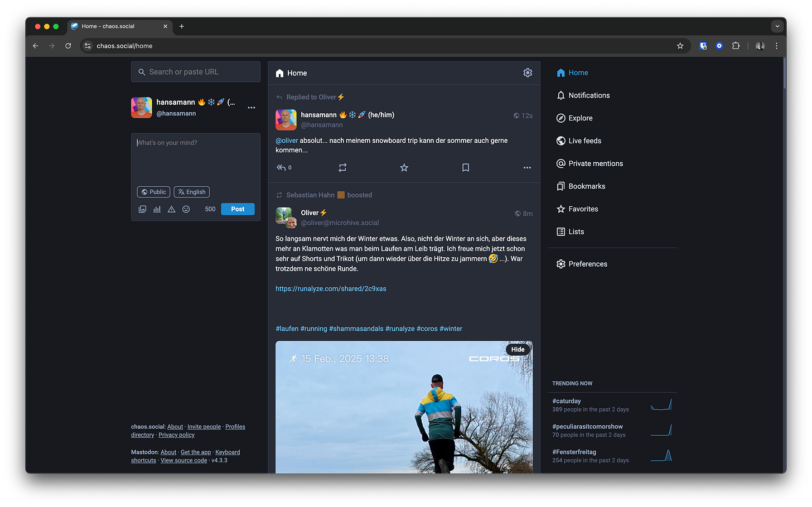Open Live feeds

pyautogui.click(x=578, y=141)
